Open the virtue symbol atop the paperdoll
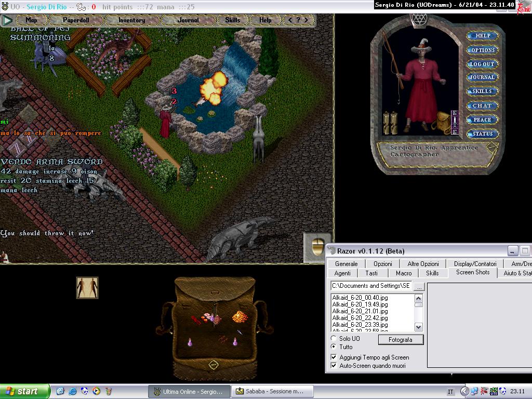532x399 pixels. pyautogui.click(x=419, y=20)
